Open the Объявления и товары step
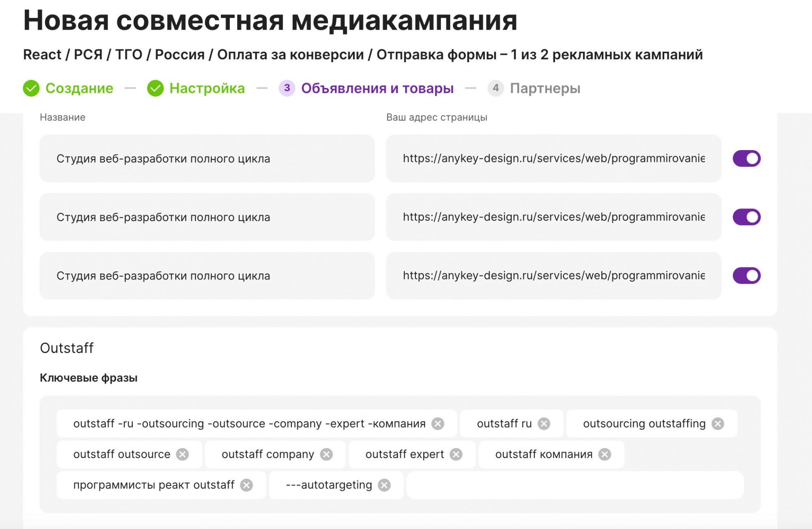812x529 pixels. pos(377,88)
